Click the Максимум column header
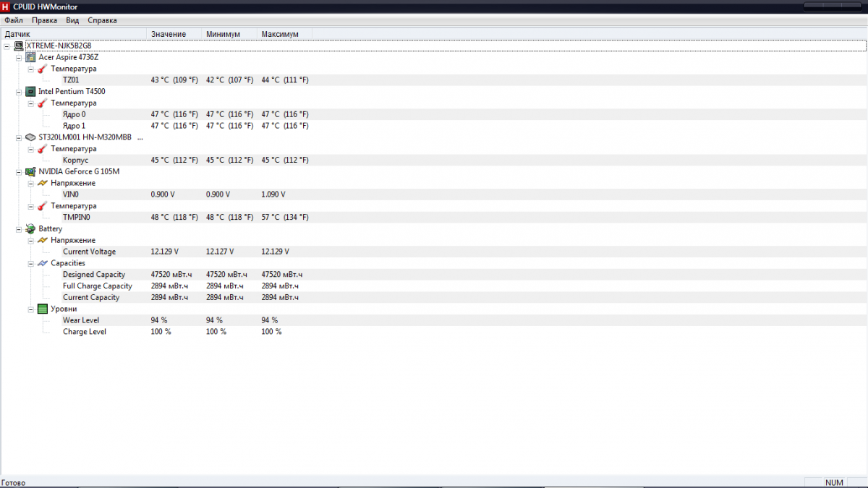The width and height of the screenshot is (868, 488). tap(280, 34)
